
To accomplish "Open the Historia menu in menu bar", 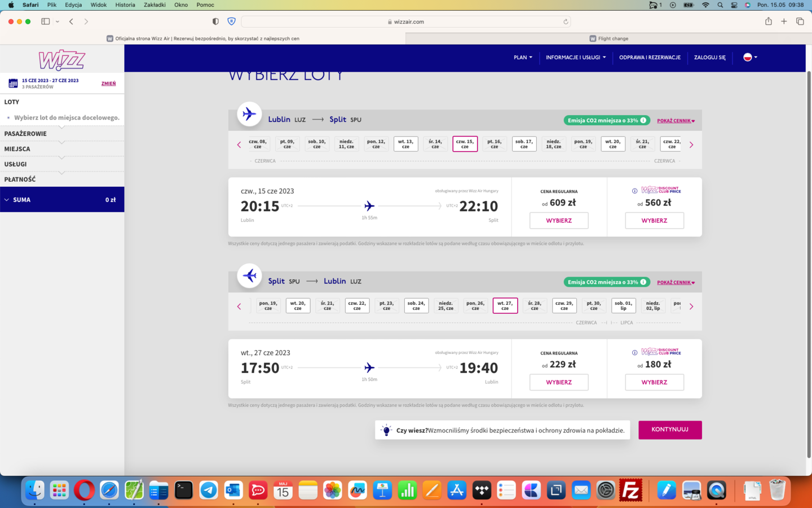I will [125, 5].
